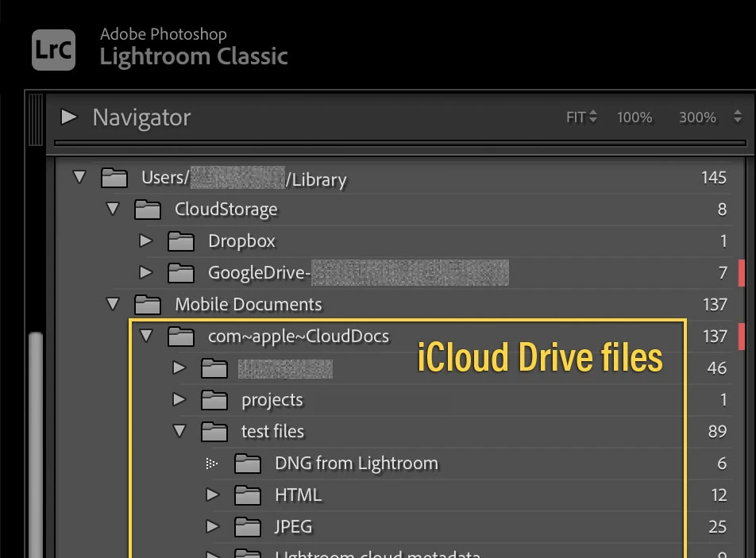The image size is (756, 558).
Task: Click the projects folder name
Action: pos(272,400)
